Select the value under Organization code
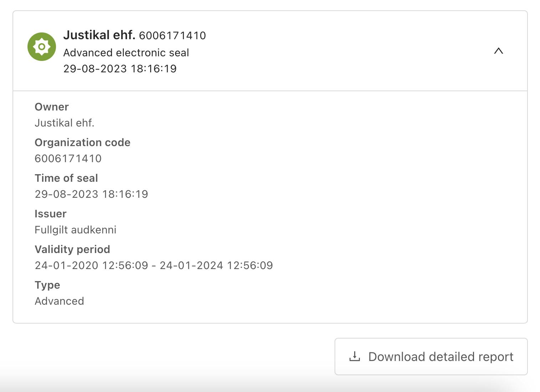The width and height of the screenshot is (540, 392). coord(68,159)
